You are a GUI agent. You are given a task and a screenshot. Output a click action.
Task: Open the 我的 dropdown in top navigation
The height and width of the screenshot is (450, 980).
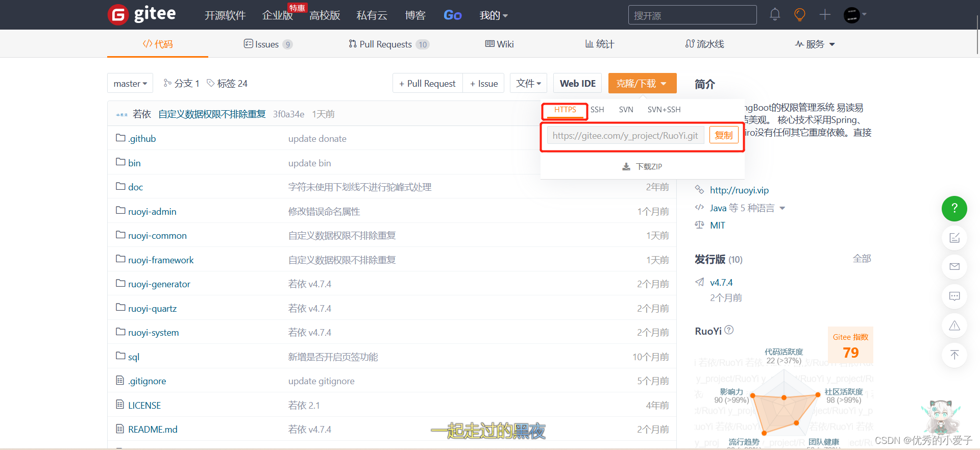[x=494, y=15]
